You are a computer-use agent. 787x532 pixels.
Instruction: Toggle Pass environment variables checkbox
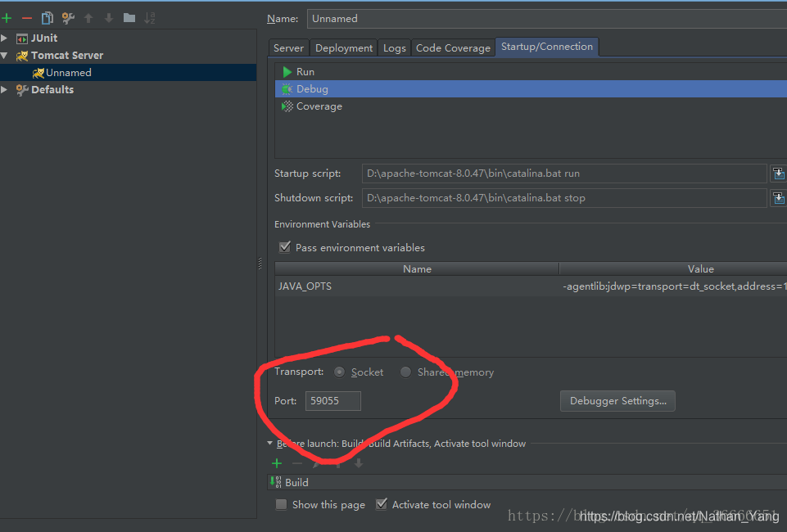[285, 247]
